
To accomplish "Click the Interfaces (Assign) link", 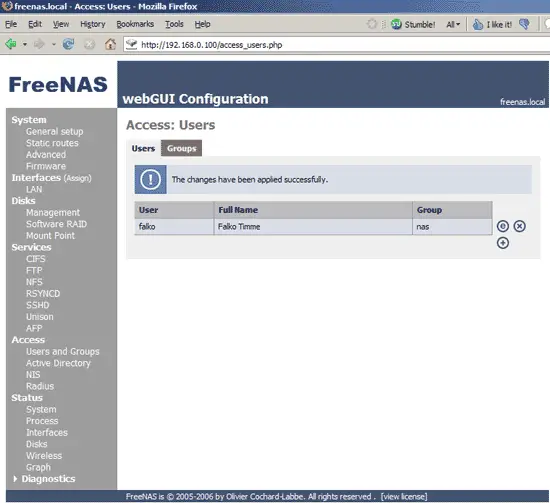I will 51,178.
